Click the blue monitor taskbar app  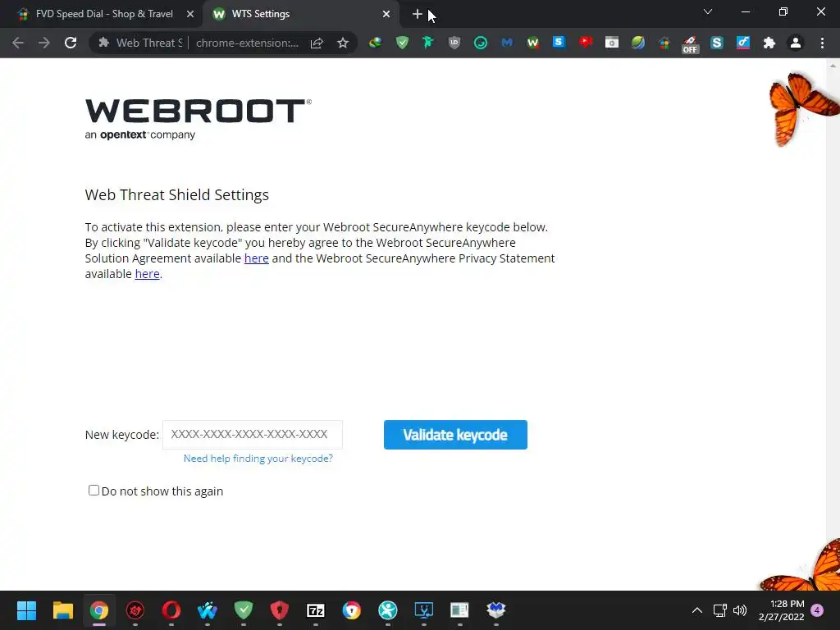[x=424, y=610]
